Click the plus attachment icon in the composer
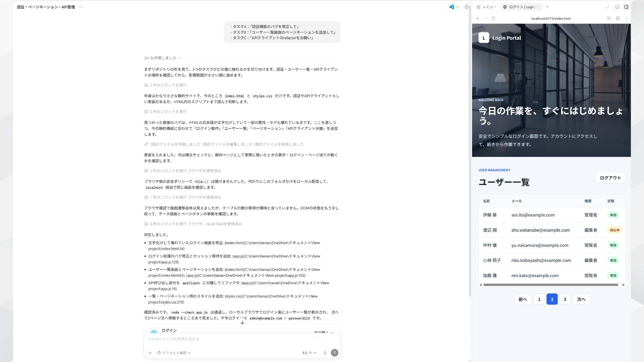 (150, 353)
